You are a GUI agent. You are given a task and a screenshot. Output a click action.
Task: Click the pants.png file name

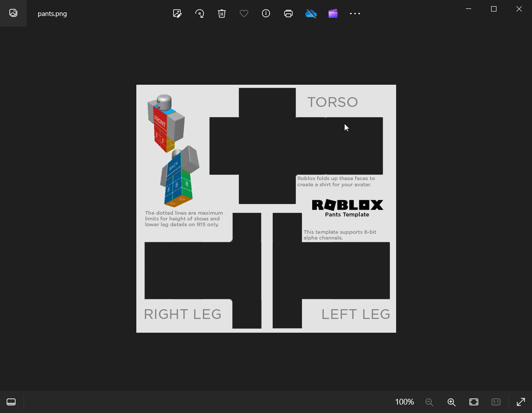coord(52,14)
